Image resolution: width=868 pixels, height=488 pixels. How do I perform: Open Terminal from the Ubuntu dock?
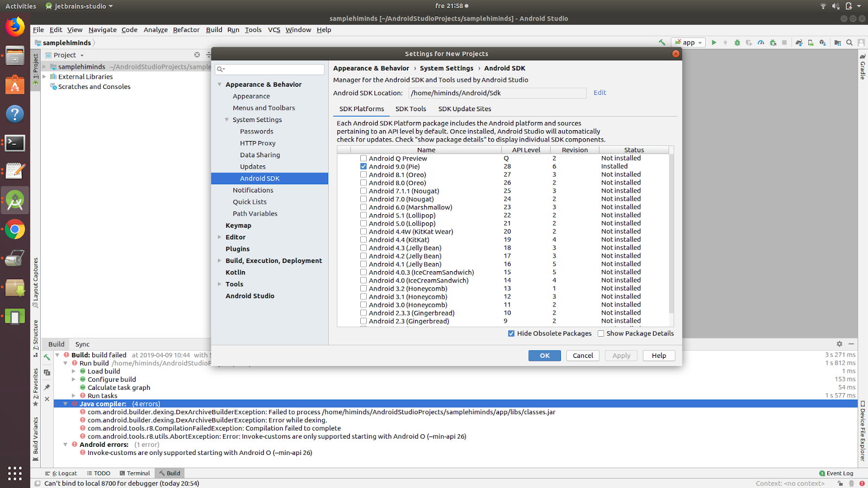coord(15,143)
